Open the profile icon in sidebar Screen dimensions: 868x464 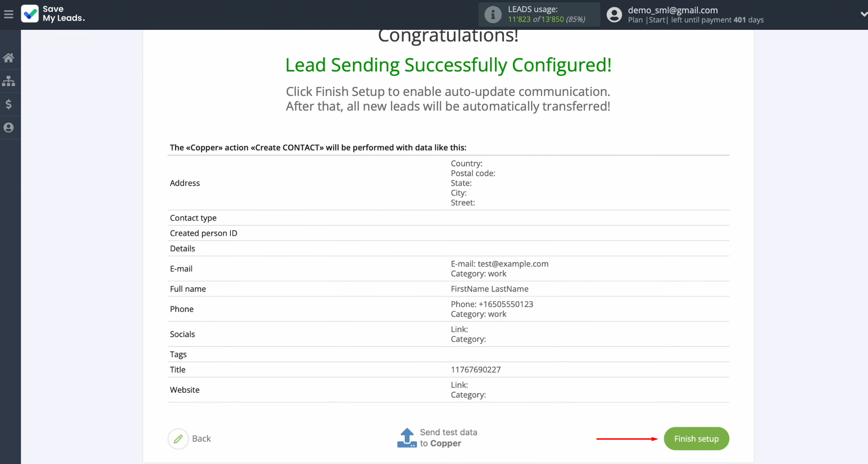(8, 128)
